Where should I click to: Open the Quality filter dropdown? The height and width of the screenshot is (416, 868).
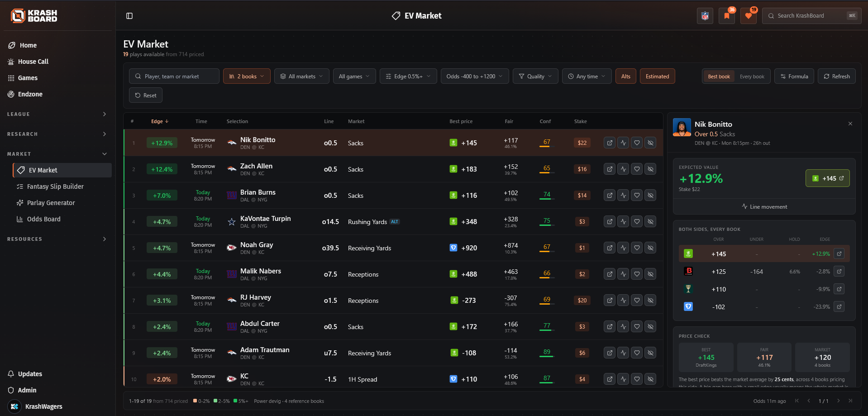(x=535, y=77)
